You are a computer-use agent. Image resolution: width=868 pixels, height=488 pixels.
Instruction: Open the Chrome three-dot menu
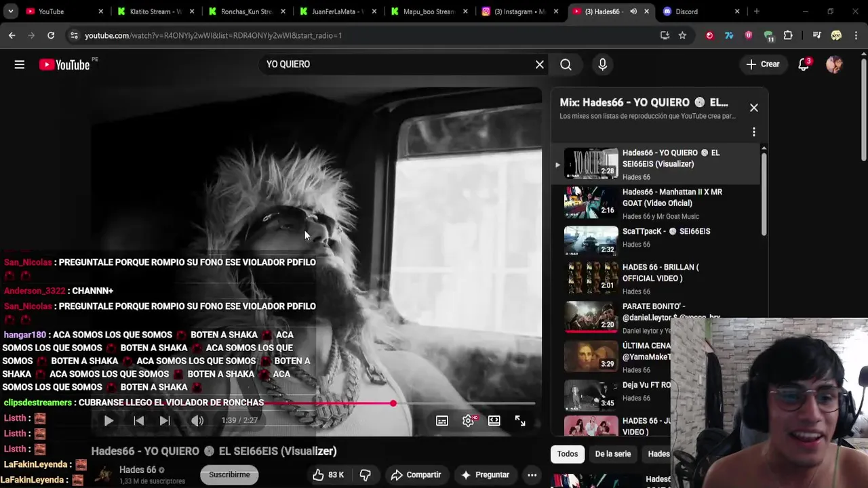tap(856, 35)
